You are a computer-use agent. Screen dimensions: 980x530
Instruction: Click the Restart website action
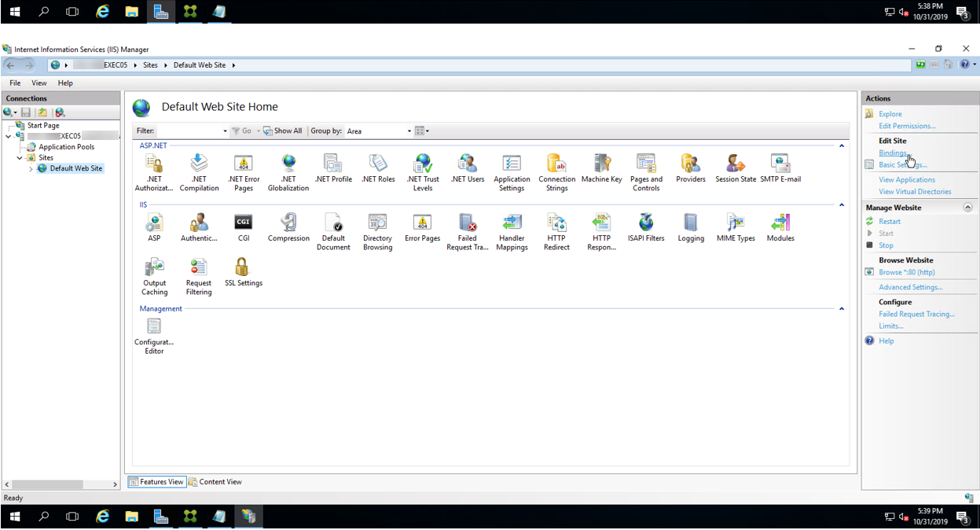pyautogui.click(x=890, y=222)
